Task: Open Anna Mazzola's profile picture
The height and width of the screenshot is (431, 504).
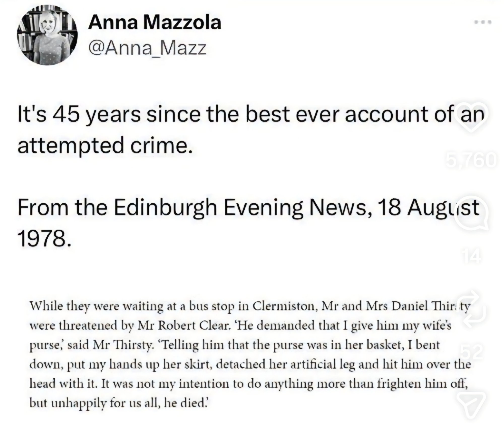Action: point(47,35)
